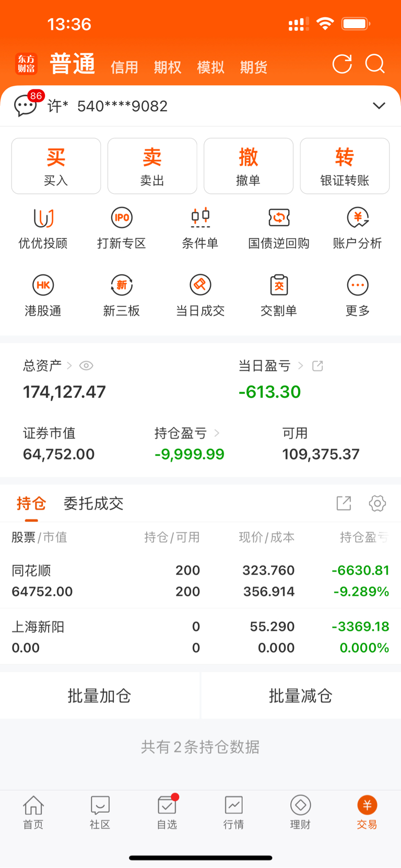Switch to 期权 options tab
Viewport: 401px width, 868px height.
coord(168,67)
